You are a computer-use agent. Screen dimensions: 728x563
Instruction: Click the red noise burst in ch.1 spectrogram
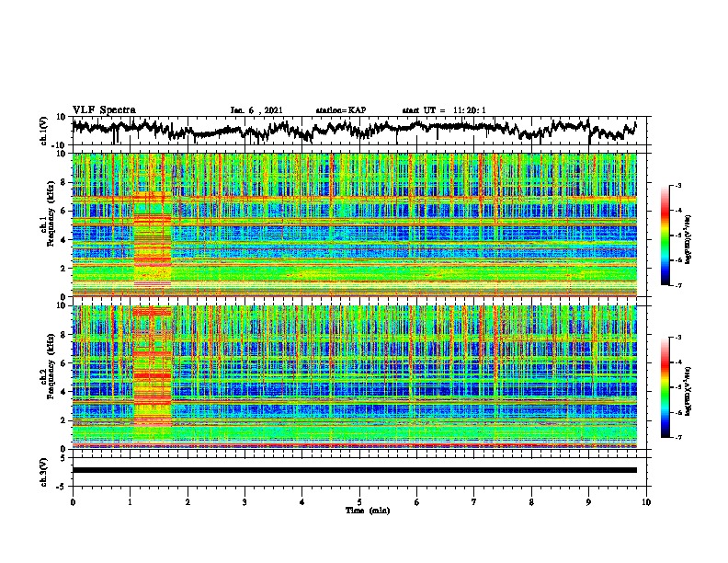point(153,237)
